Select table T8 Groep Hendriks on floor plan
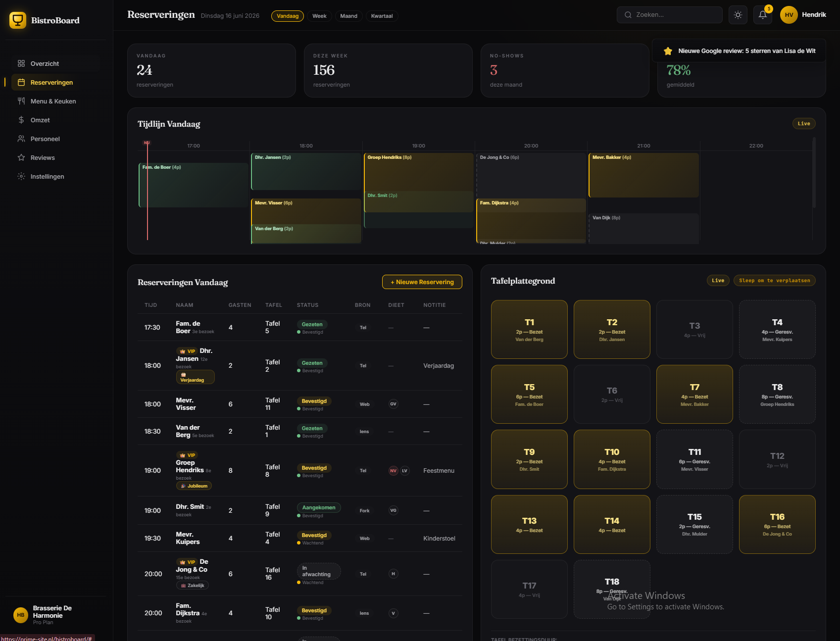840x641 pixels. coord(777,394)
